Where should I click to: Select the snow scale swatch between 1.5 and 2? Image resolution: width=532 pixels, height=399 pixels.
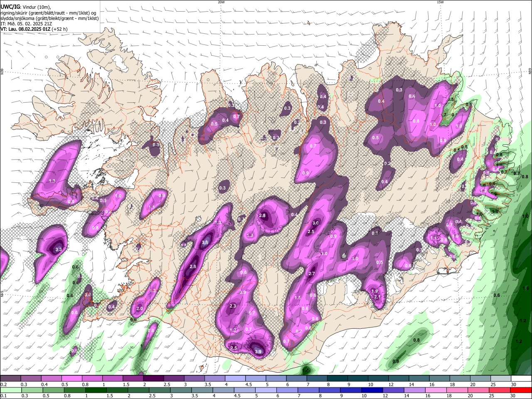point(133,379)
